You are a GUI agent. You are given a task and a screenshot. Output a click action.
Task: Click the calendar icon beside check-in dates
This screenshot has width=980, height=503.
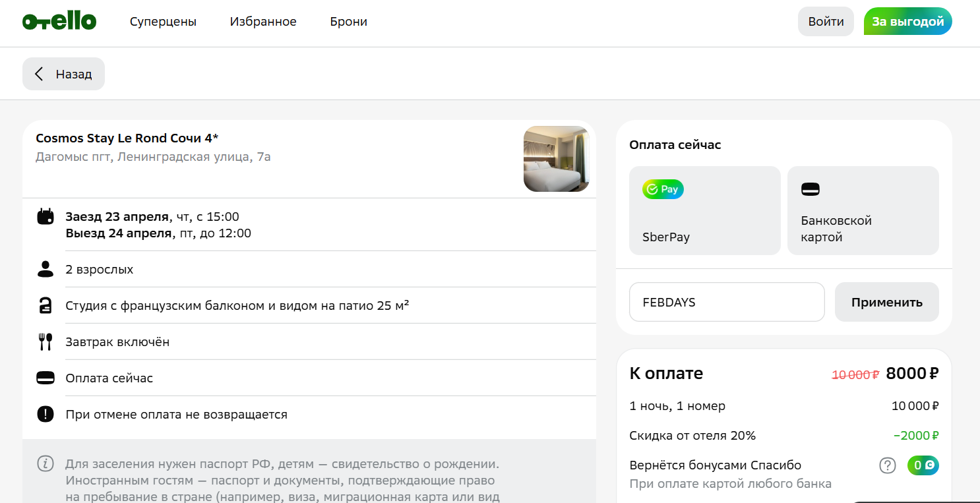[46, 217]
